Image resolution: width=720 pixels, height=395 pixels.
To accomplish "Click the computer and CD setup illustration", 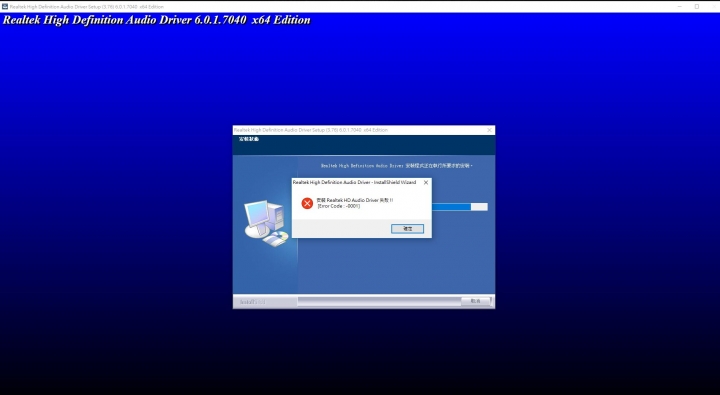I will click(266, 223).
